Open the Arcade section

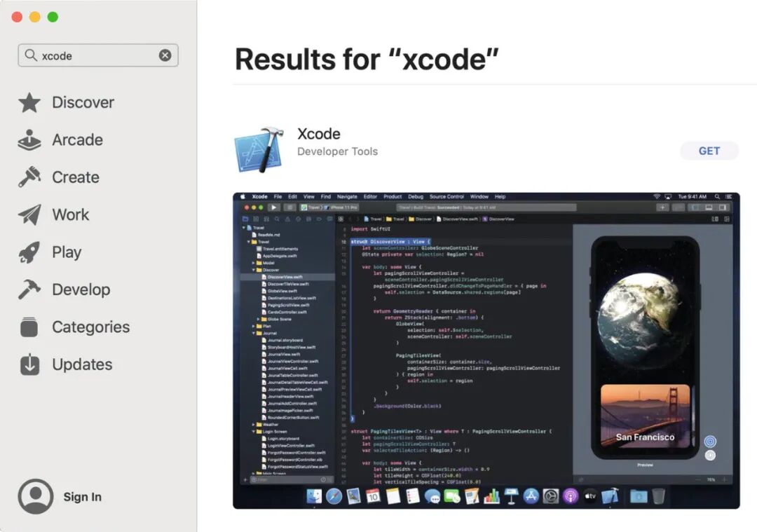[x=61, y=140]
